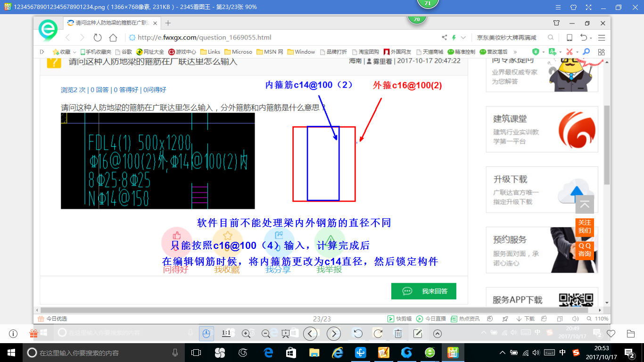Screen dimensions: 644x362
Task: Open the Windows Start menu
Action: point(11,352)
